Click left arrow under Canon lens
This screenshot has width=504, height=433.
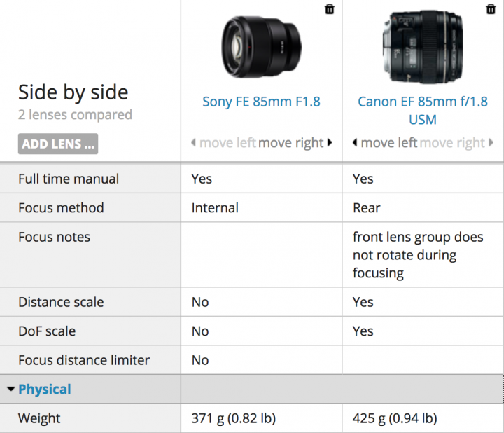coord(355,142)
